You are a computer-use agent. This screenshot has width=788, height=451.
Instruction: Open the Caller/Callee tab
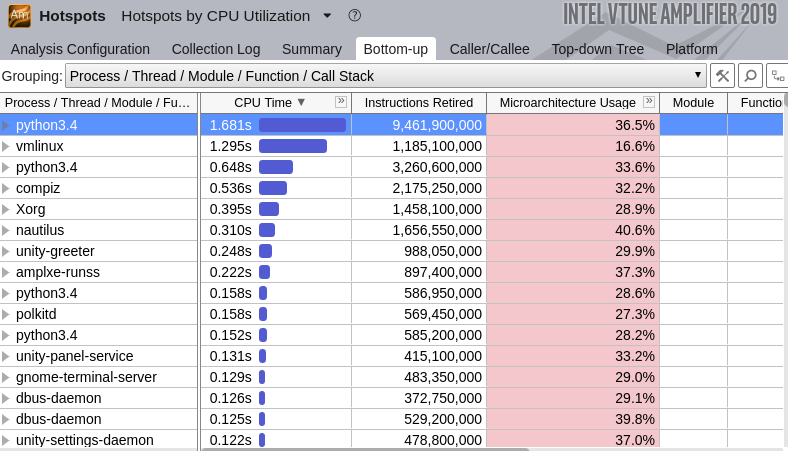coord(490,49)
